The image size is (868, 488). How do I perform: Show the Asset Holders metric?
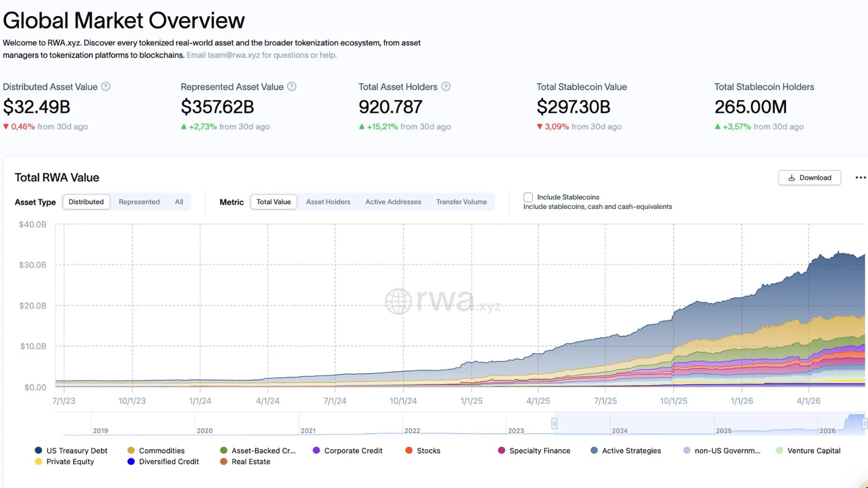328,202
